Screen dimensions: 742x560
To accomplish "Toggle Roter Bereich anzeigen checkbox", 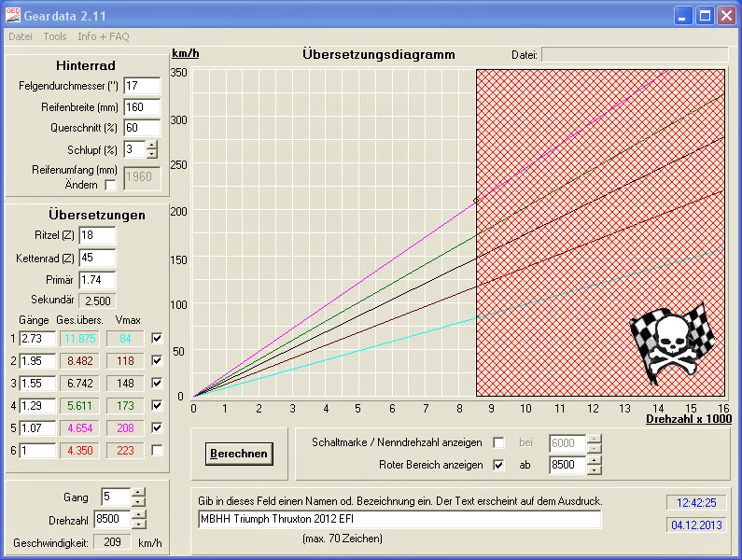I will [x=498, y=465].
